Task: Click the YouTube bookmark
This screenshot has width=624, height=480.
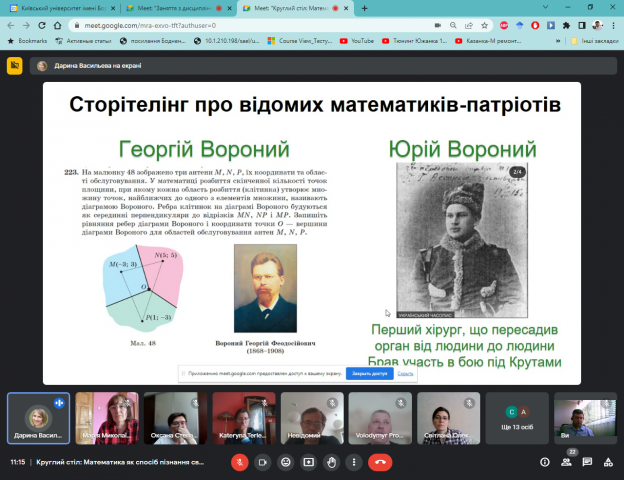Action: [357, 41]
